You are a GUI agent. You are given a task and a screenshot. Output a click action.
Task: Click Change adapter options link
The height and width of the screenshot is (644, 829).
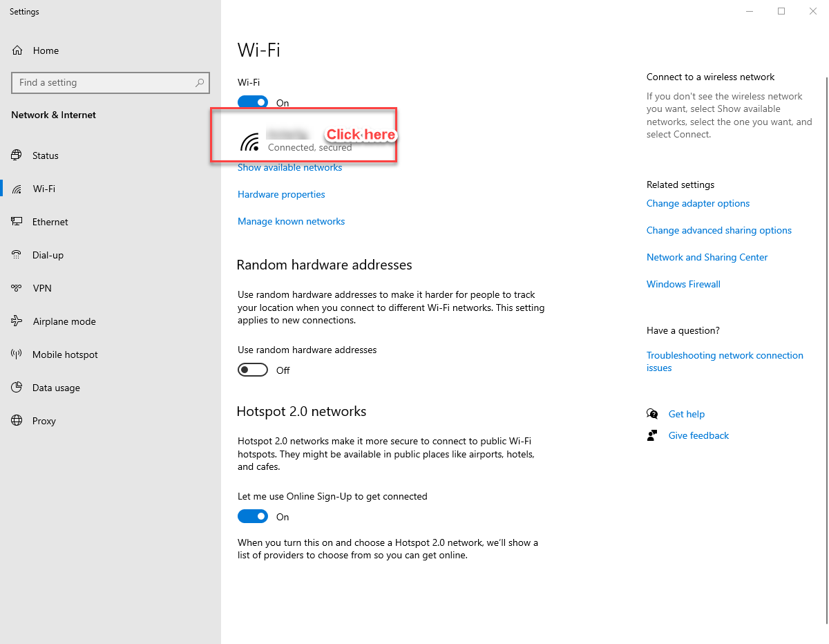coord(698,203)
